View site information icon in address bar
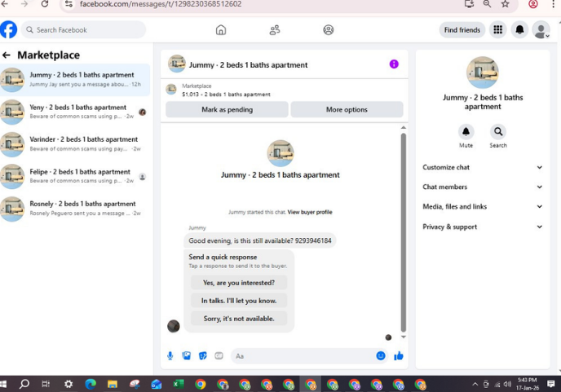 pyautogui.click(x=68, y=4)
